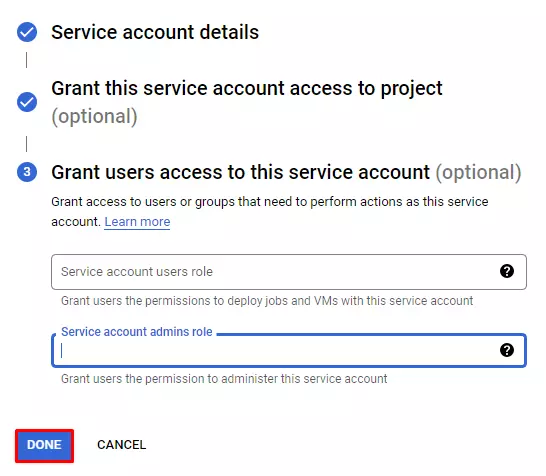546x476 pixels.
Task: Click the (optional) text beside the step 3 heading
Action: pos(478,172)
